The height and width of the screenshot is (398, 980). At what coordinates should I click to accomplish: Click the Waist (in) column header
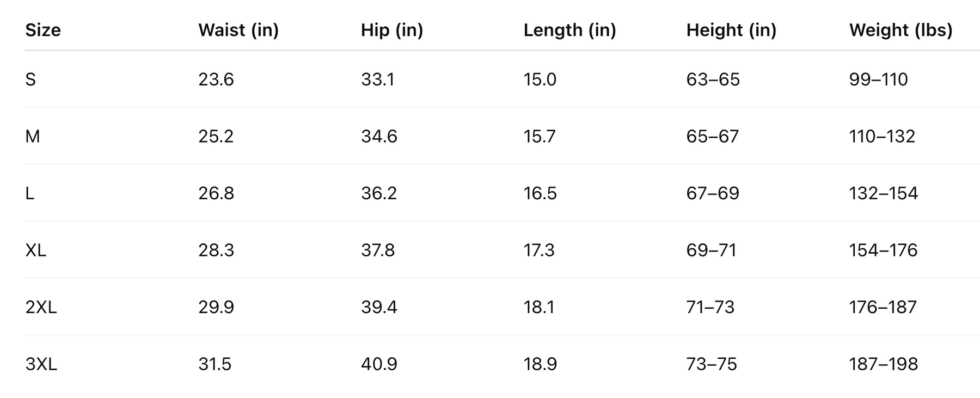pyautogui.click(x=238, y=30)
